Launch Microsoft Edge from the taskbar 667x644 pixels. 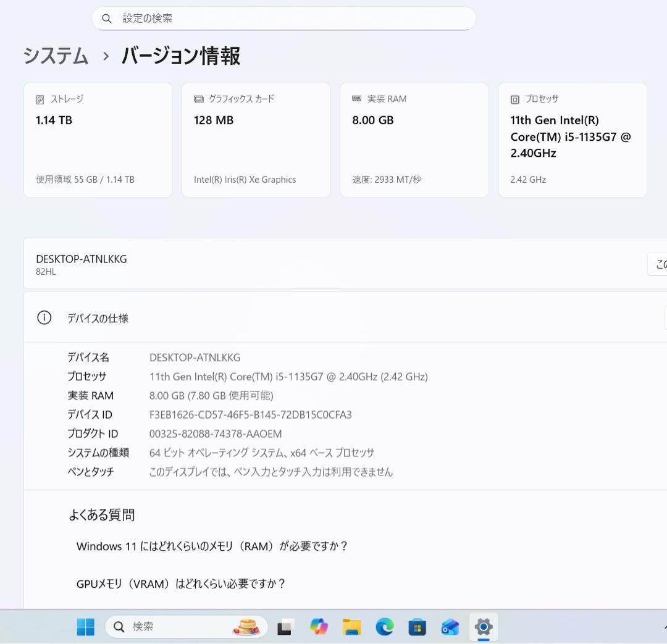point(385,627)
